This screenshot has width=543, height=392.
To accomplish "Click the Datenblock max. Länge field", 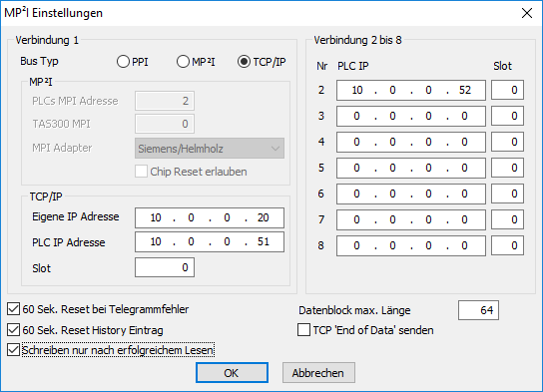I will (478, 310).
